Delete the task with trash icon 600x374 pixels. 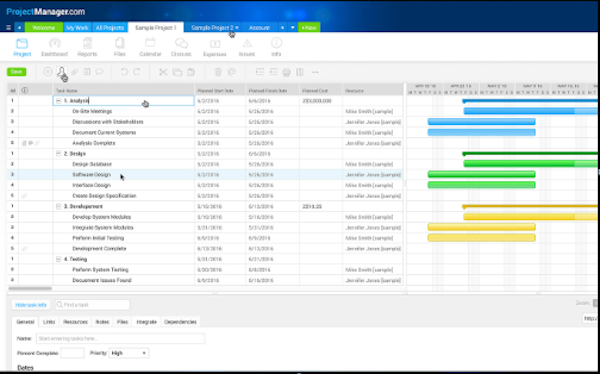218,72
